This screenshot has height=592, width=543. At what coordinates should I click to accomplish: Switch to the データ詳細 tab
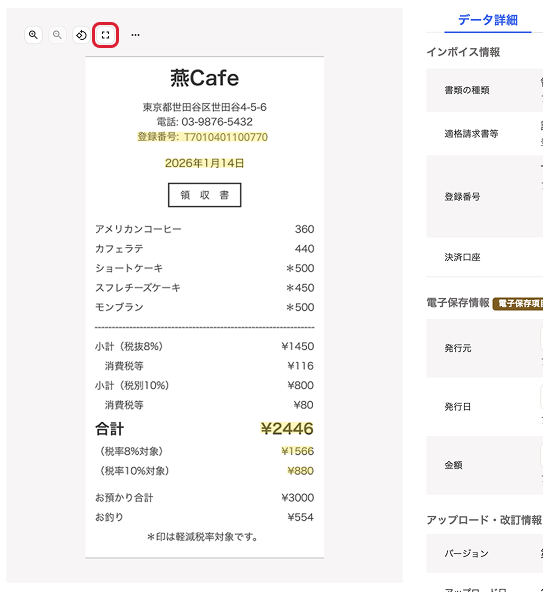[487, 20]
